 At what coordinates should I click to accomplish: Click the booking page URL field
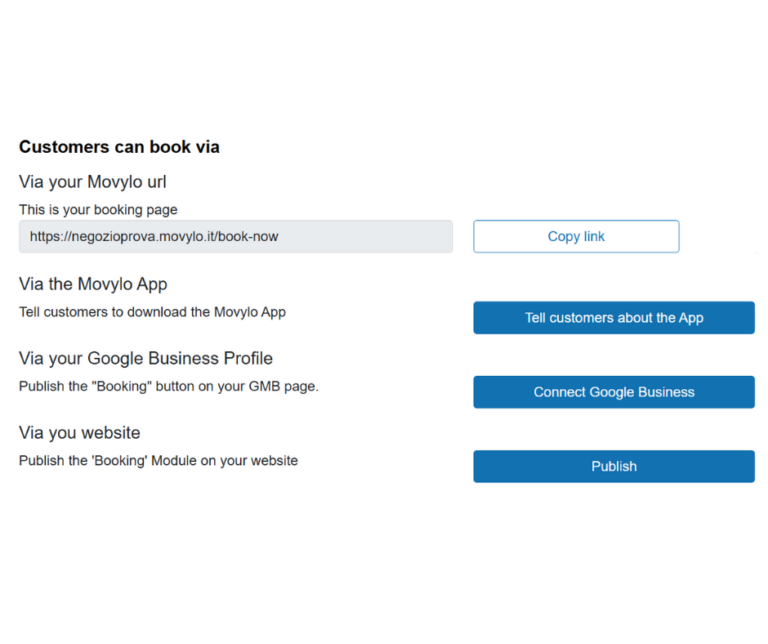[x=236, y=237]
